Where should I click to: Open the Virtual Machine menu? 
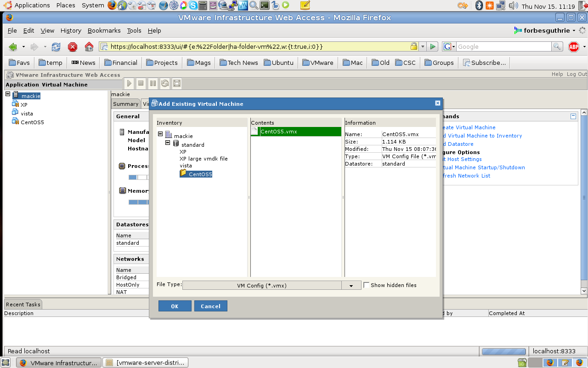click(x=64, y=85)
